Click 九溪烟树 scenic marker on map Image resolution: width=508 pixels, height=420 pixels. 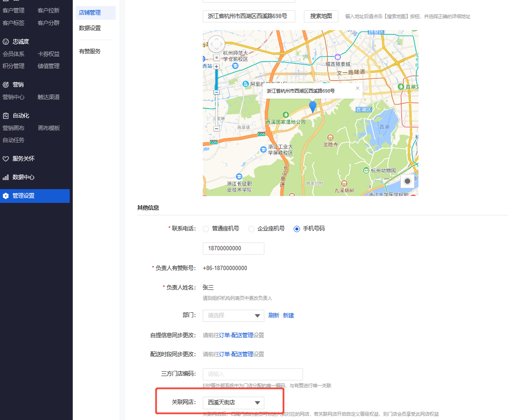point(344,184)
